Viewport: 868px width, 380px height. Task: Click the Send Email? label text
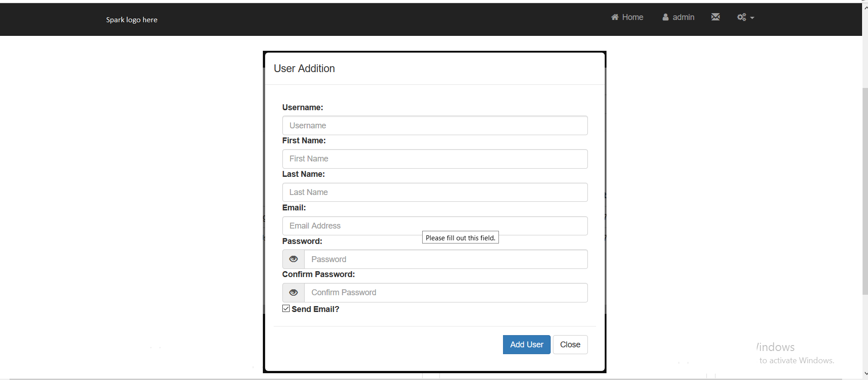(x=316, y=309)
